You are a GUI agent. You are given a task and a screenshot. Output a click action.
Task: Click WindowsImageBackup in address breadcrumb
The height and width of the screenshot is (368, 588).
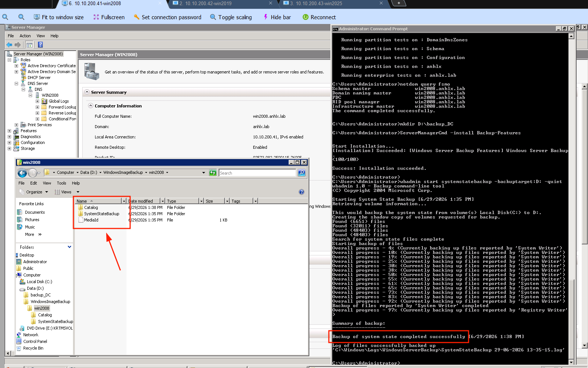pos(123,172)
